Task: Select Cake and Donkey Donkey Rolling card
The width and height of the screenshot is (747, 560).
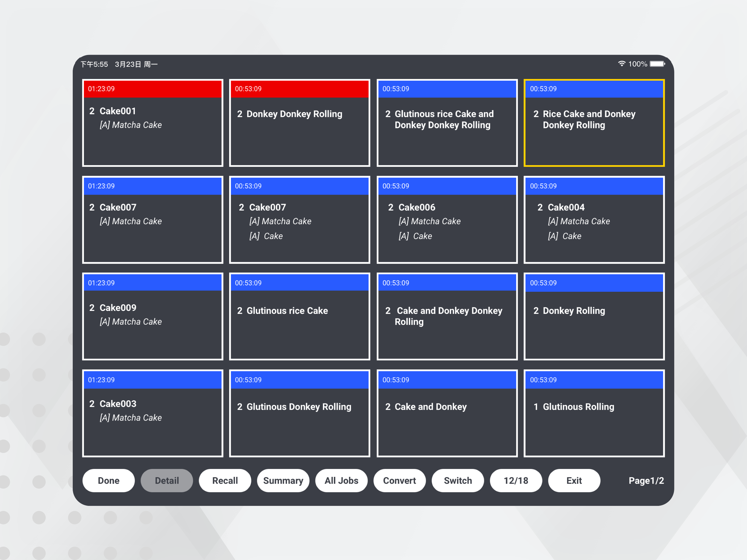Action: (447, 316)
